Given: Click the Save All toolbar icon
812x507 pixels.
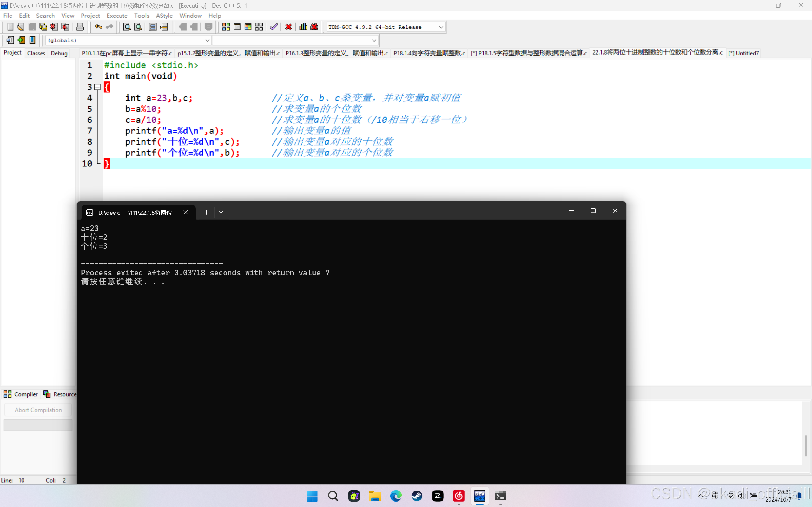Looking at the screenshot, I should [43, 27].
